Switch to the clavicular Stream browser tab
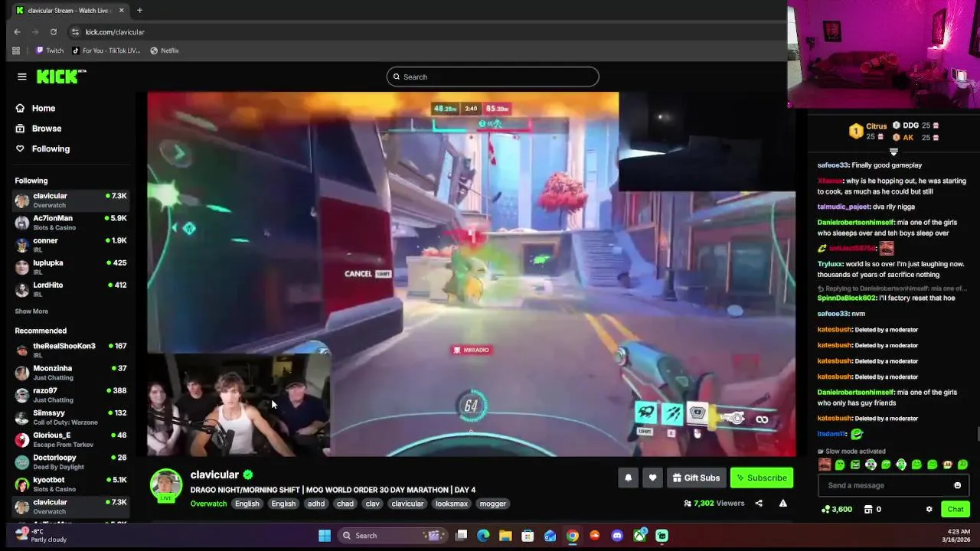This screenshot has height=551, width=980. (70, 11)
